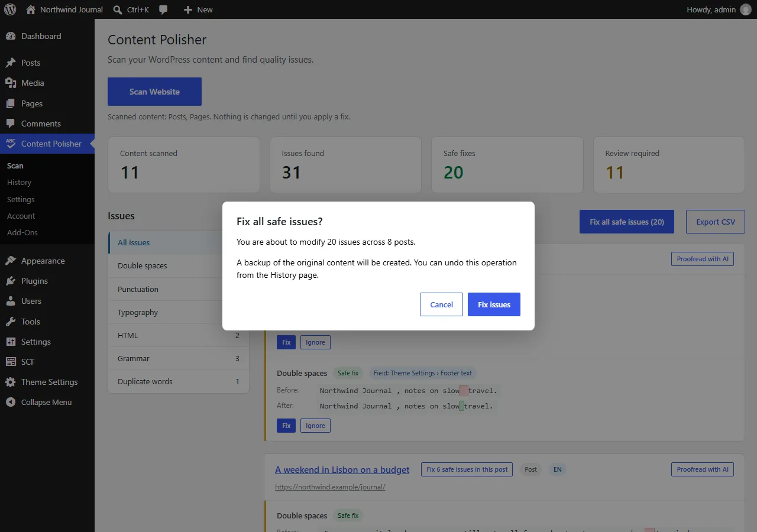Click the SCF icon in sidebar
The height and width of the screenshot is (532, 757).
point(11,362)
